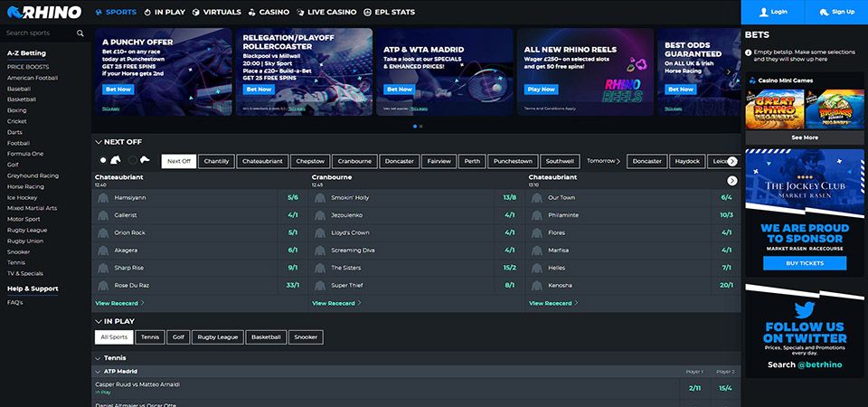Image resolution: width=868 pixels, height=407 pixels.
Task: Click Bet Now on A Punchy Offer
Action: click(118, 90)
